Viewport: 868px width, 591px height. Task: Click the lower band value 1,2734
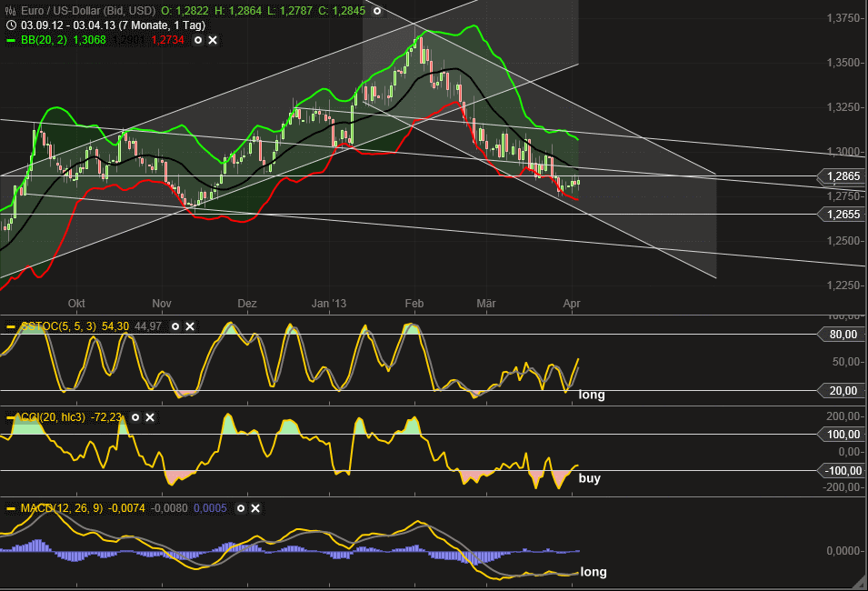click(167, 40)
